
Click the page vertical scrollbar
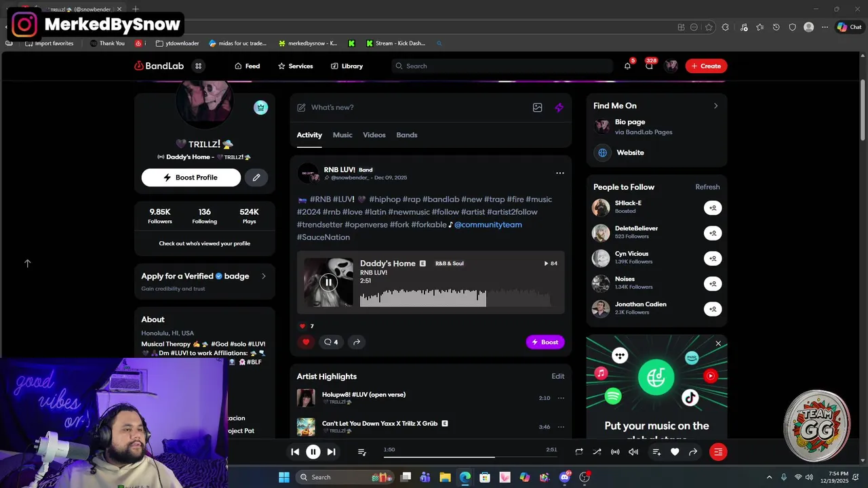(863, 110)
